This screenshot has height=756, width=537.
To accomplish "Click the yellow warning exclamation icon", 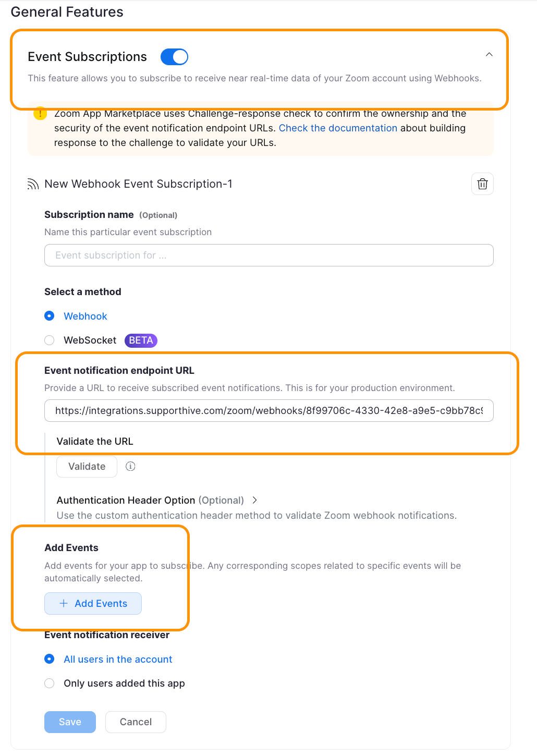I will point(40,113).
